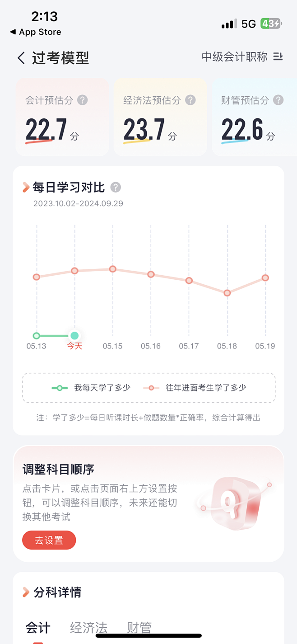Open the 会计预估分 22.7 score card
This screenshot has width=297, height=644.
(x=62, y=117)
